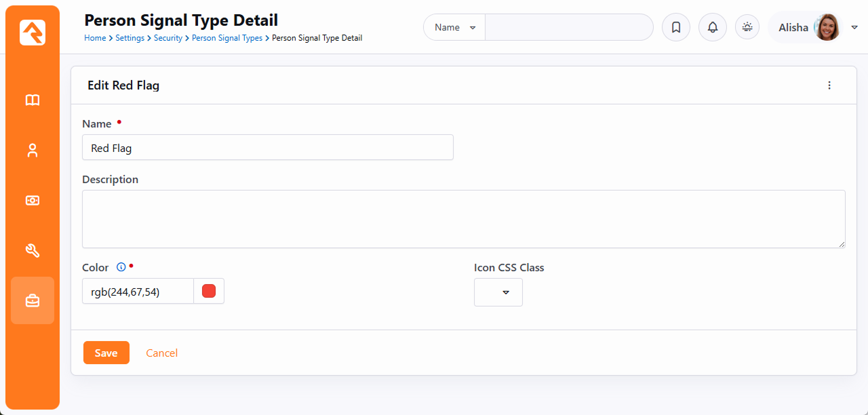Click the Cancel link
This screenshot has height=415, width=868.
click(162, 353)
